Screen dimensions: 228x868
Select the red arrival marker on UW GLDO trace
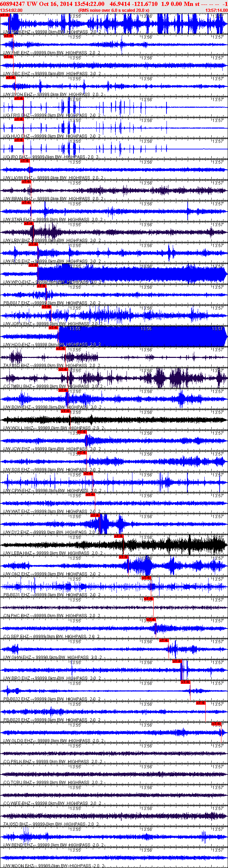[216, 724]
